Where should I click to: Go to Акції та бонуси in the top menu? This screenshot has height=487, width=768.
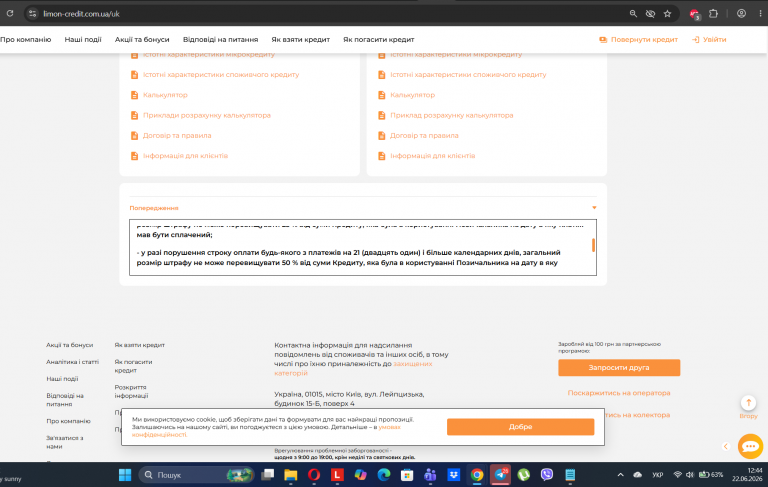click(x=142, y=40)
